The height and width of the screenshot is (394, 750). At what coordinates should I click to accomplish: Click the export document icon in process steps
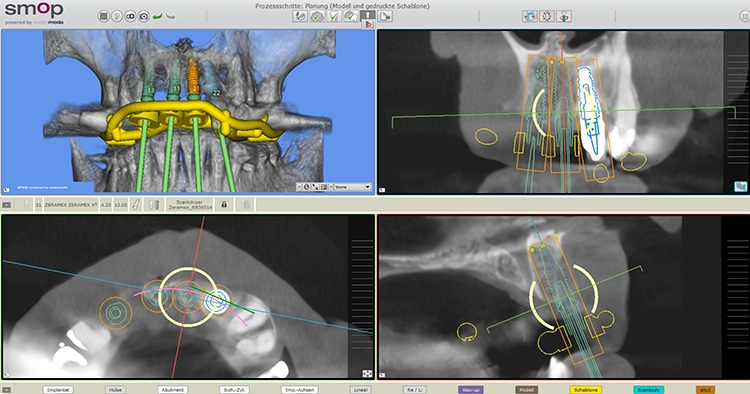click(385, 16)
